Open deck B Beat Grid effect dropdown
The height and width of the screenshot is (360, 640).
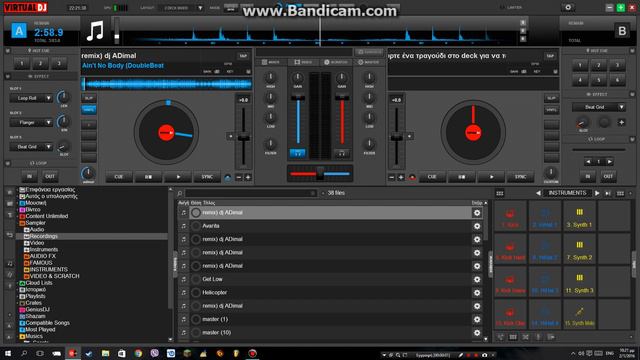coord(599,107)
